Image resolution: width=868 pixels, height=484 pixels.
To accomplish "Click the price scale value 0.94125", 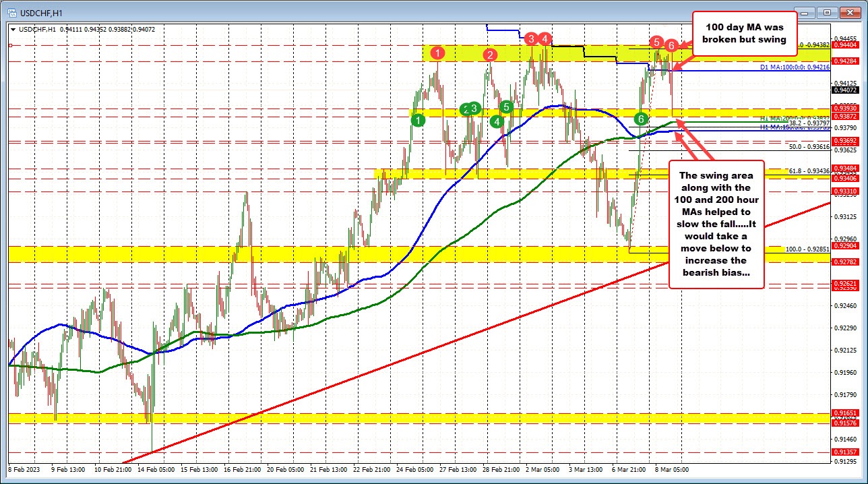I will click(x=844, y=83).
